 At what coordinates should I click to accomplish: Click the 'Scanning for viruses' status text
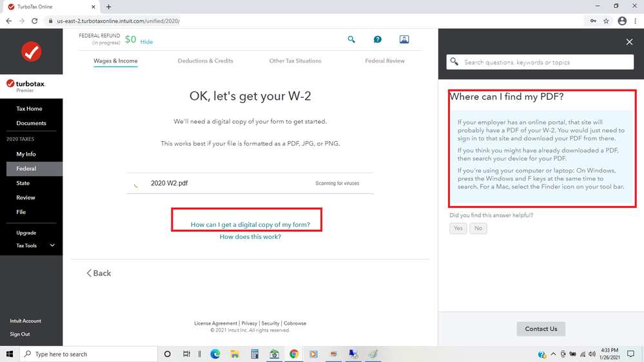(x=337, y=184)
